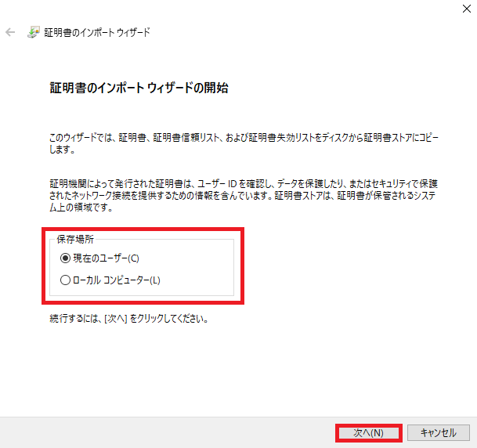Click the text line ending ム上の領域です。
This screenshot has width=477, height=448.
(x=81, y=208)
